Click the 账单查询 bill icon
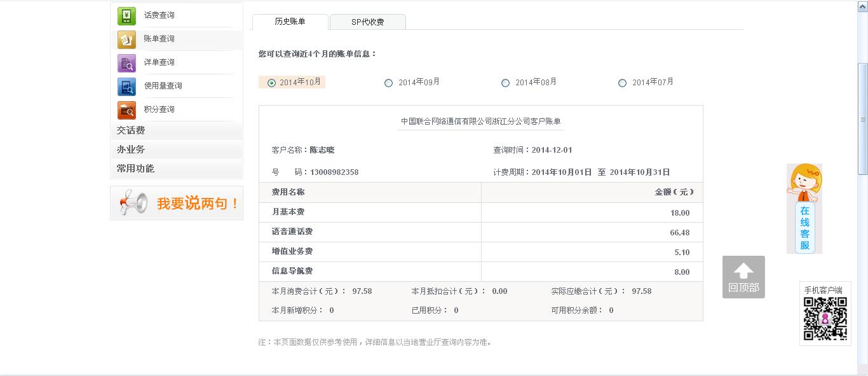Image resolution: width=868 pixels, height=376 pixels. [x=126, y=39]
